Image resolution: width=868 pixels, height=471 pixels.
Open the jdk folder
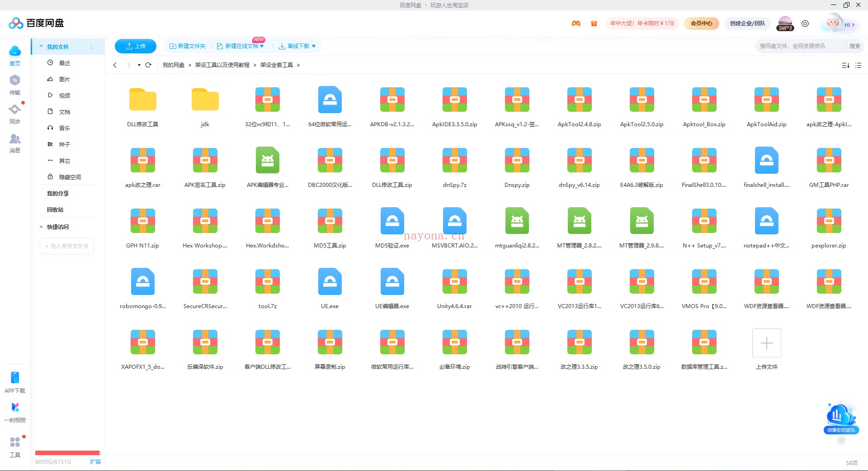click(205, 99)
